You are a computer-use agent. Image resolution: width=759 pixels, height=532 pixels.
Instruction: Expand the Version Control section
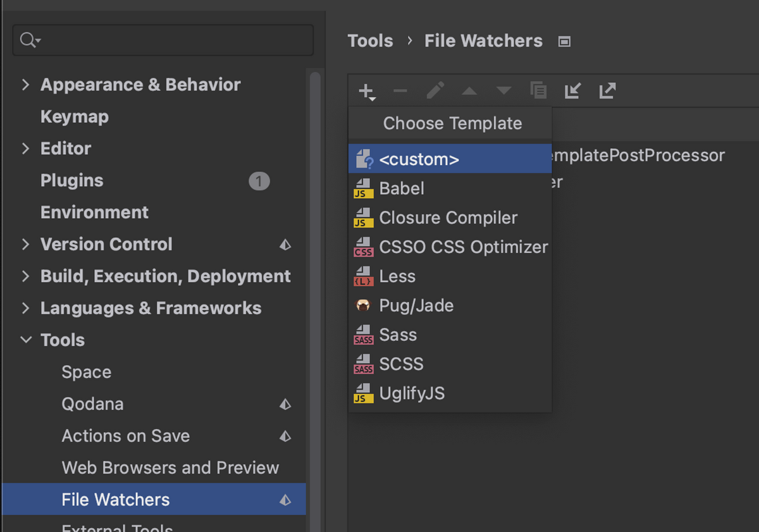click(x=25, y=244)
